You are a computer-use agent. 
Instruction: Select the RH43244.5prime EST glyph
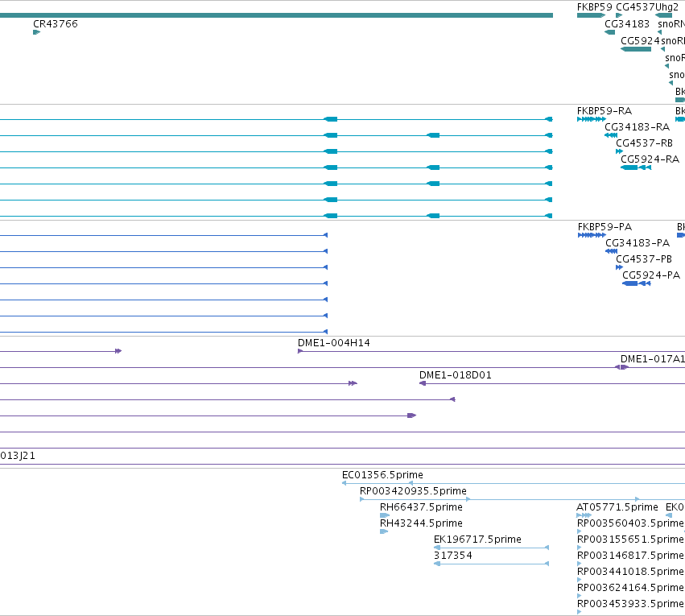384,531
